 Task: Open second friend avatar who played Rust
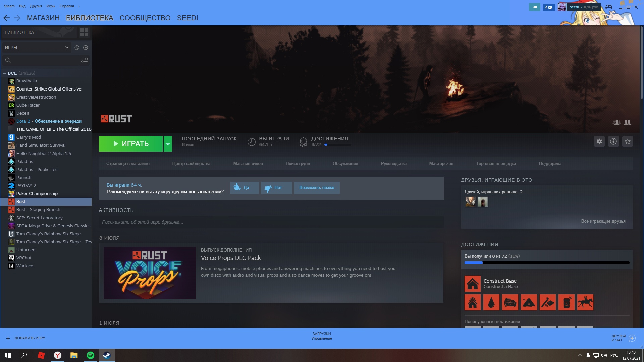[483, 202]
